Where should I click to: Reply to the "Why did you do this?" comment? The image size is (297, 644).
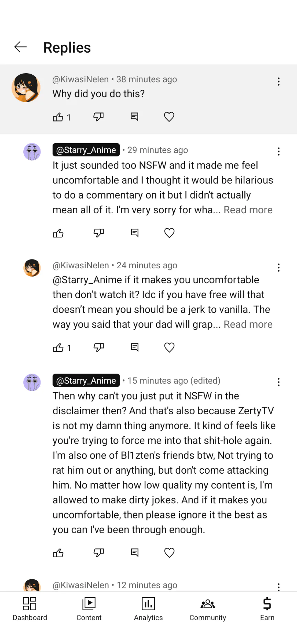coord(134,117)
